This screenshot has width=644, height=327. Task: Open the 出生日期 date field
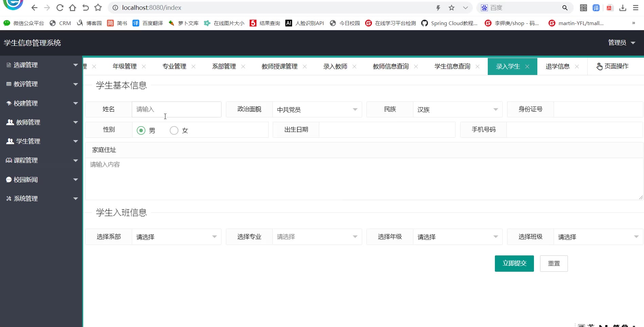point(387,130)
